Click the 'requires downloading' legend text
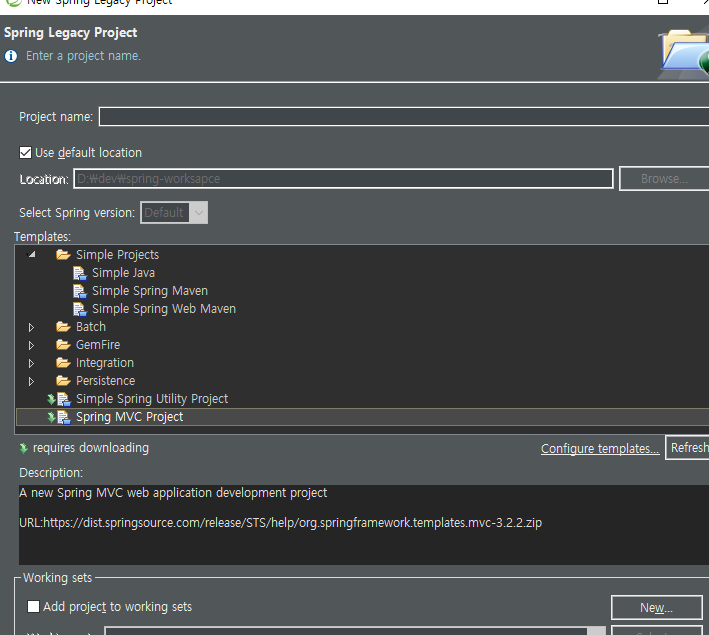 point(91,448)
